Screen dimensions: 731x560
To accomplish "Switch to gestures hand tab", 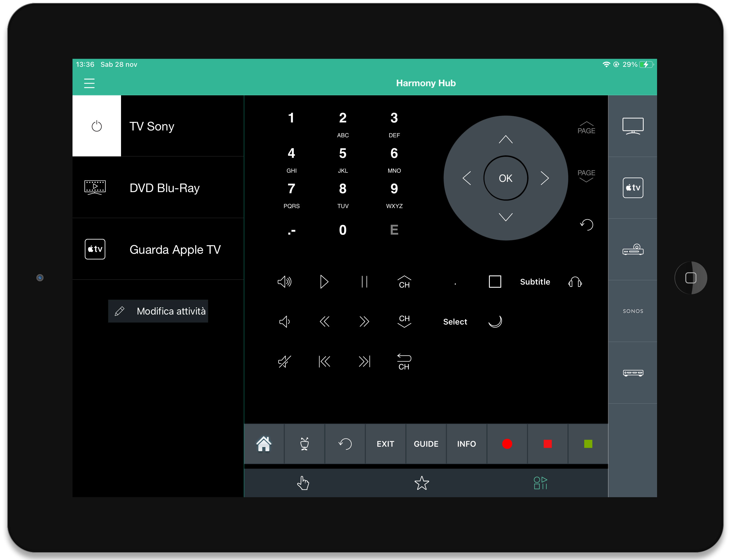I will point(303,483).
